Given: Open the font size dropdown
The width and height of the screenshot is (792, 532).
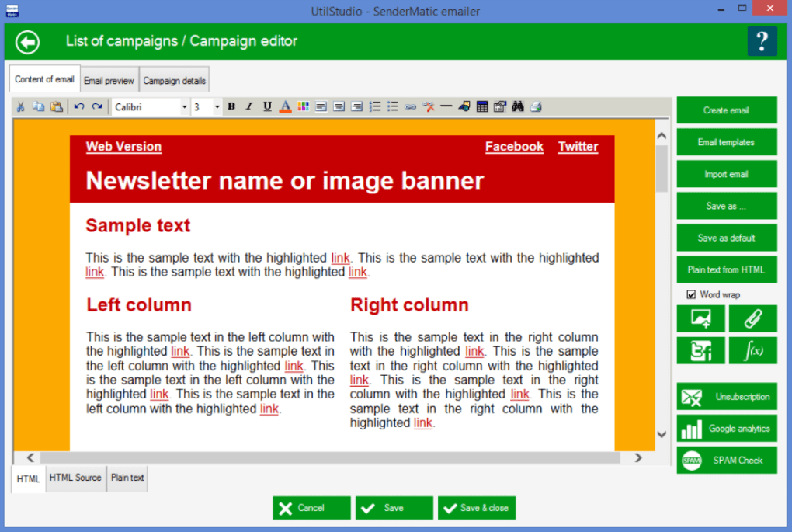Looking at the screenshot, I should [x=217, y=107].
